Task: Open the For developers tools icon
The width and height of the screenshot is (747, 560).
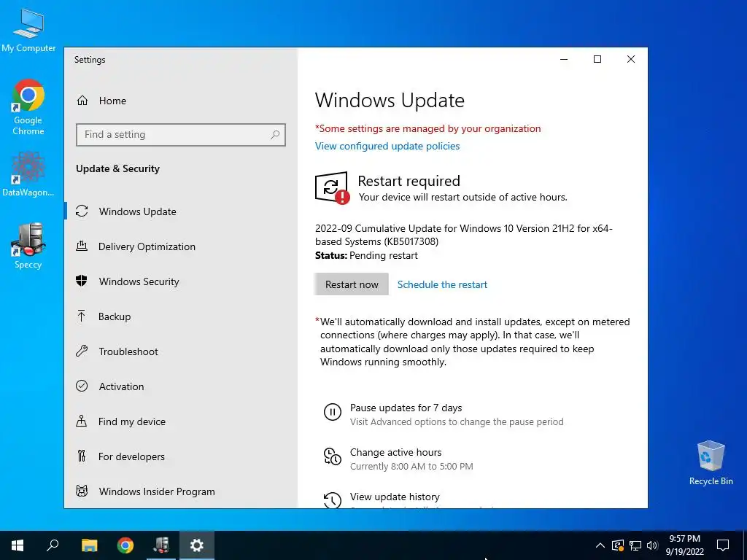Action: click(x=82, y=456)
